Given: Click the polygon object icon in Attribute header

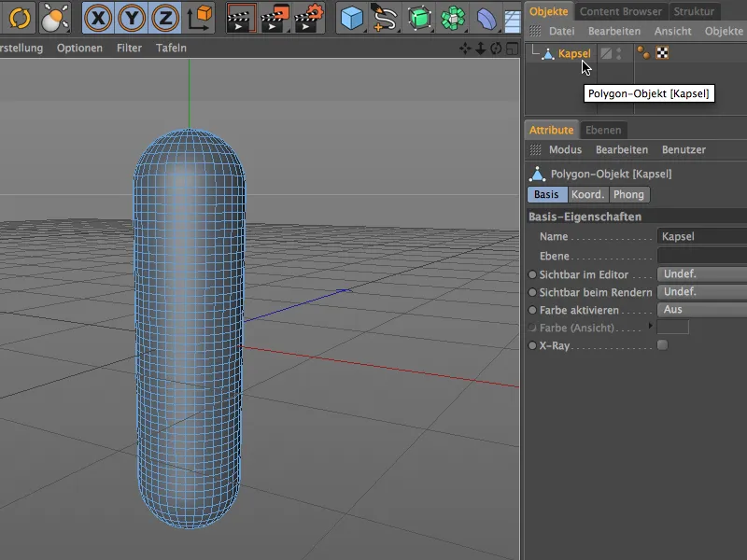Looking at the screenshot, I should 537,174.
